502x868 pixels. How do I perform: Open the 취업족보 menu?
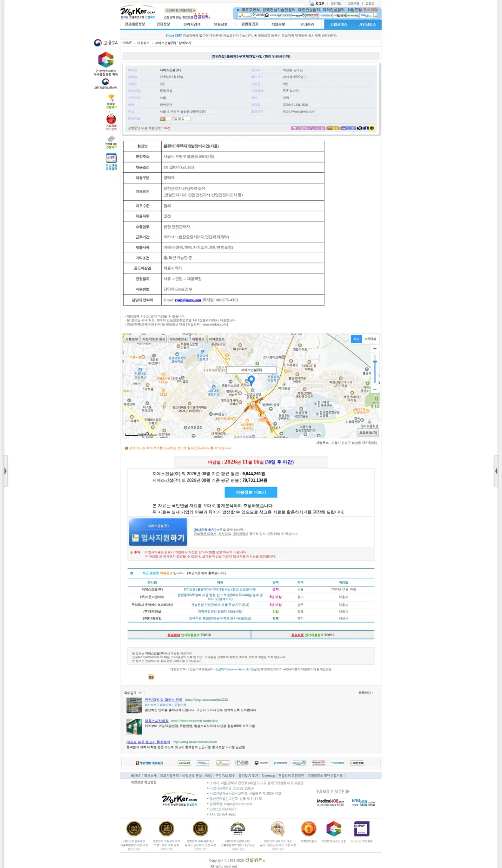tap(278, 25)
